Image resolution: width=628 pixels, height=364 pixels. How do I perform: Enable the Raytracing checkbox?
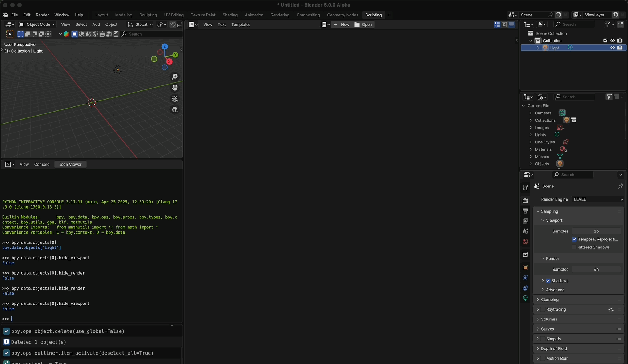[x=543, y=310]
